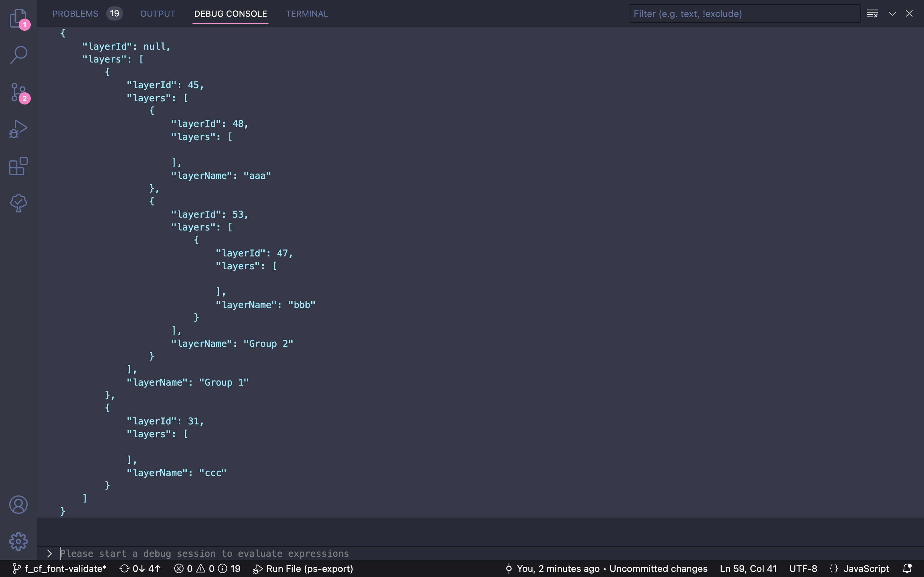Screen dimensions: 924x577
Task: Open the Manage settings gear
Action: pos(18,541)
